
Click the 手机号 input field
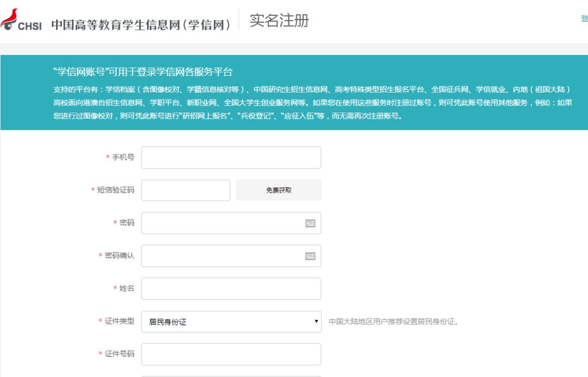coord(231,157)
